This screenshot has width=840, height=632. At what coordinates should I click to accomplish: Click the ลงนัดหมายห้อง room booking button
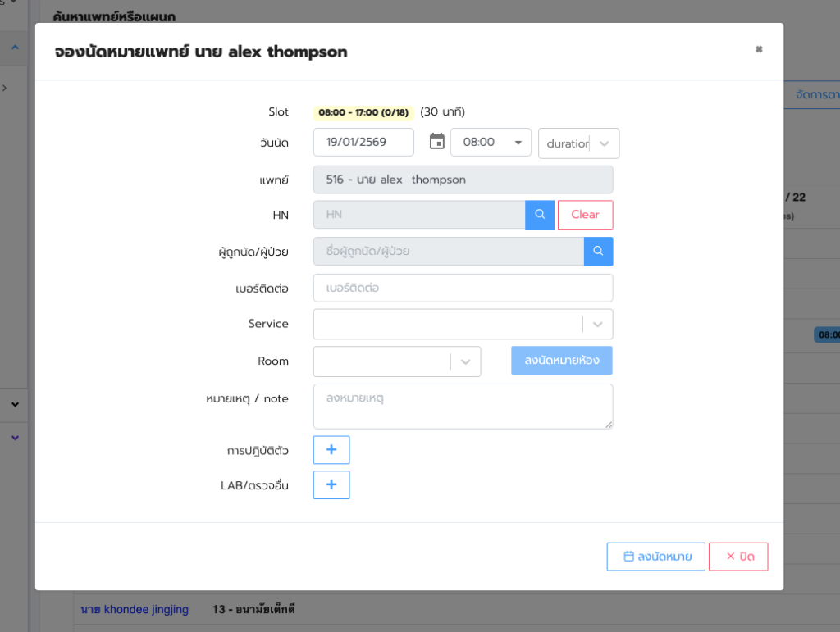561,361
